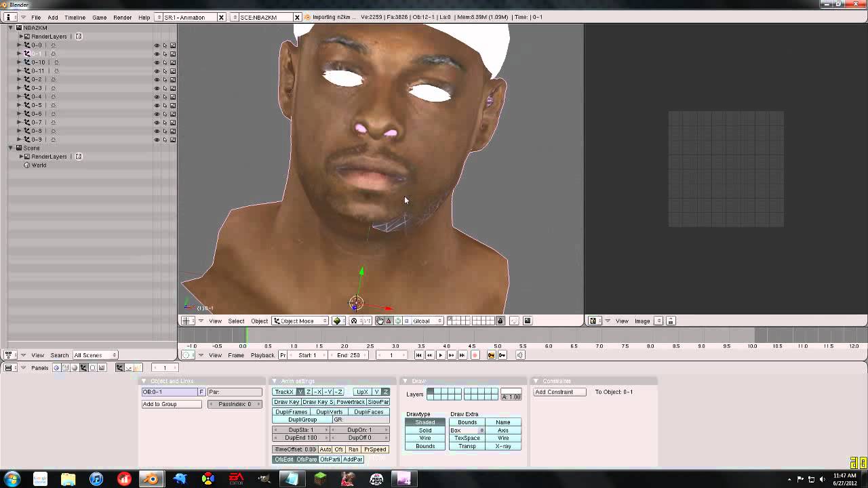Collapse the Scene tree node
Viewport: 868px width, 488px height.
pyautogui.click(x=11, y=148)
